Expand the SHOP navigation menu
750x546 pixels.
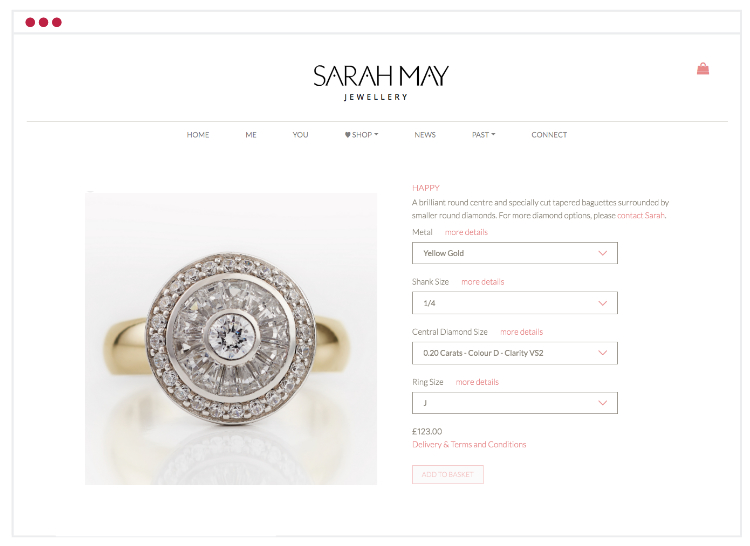pos(362,135)
